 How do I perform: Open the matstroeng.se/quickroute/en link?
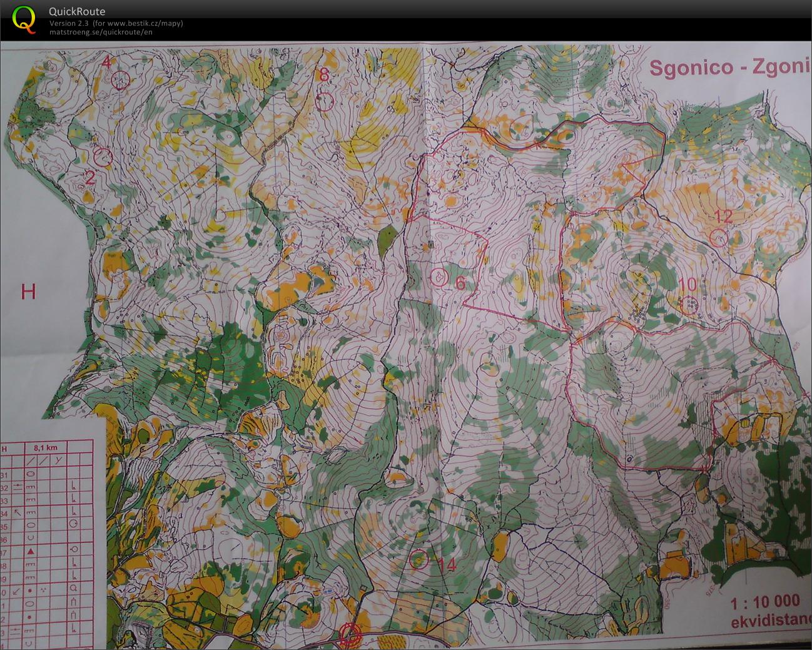(101, 32)
